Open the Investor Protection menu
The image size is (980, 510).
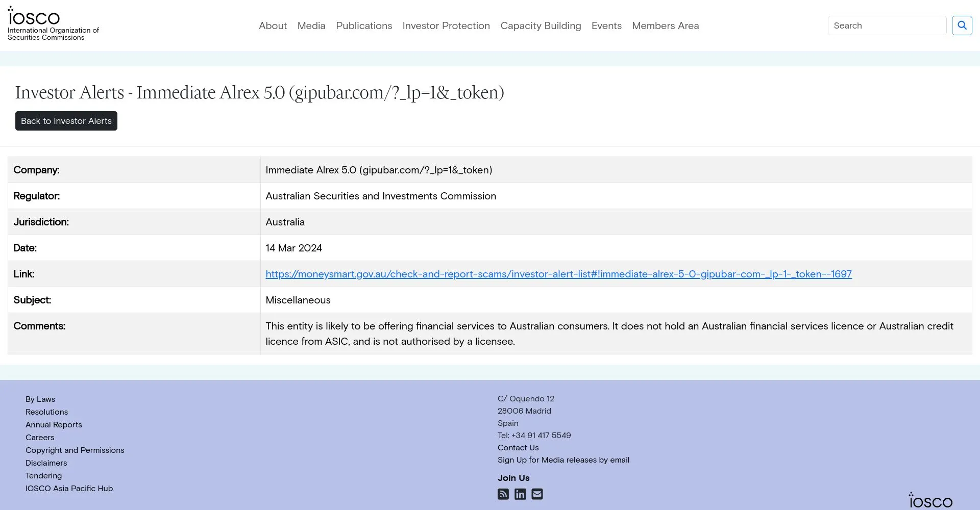[x=446, y=25]
